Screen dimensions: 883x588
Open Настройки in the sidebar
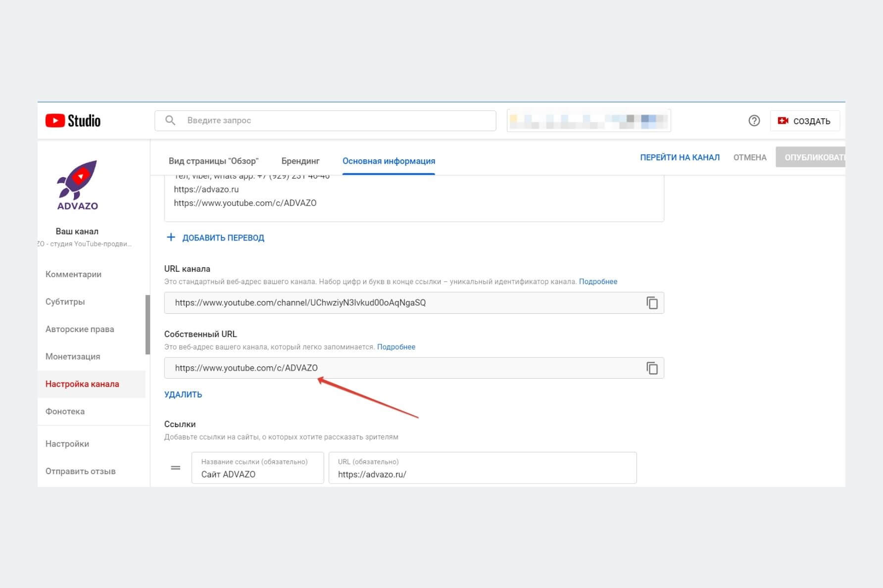[67, 444]
